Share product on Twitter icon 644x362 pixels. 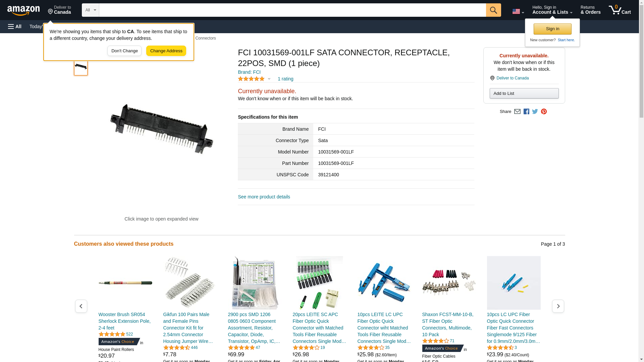coord(535,112)
